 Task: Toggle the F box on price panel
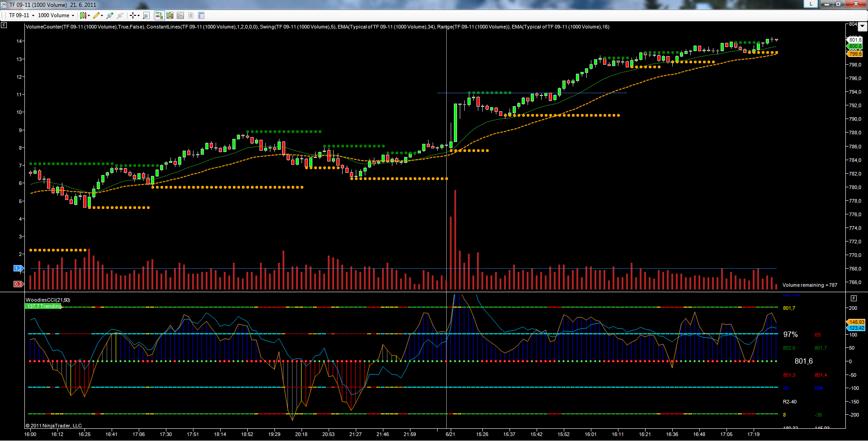4,25
